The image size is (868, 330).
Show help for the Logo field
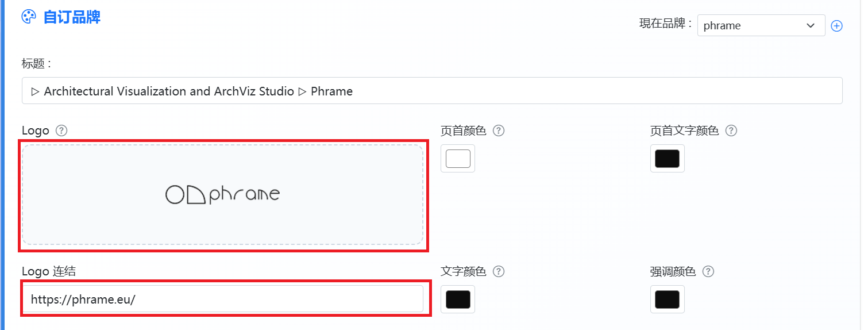tap(61, 131)
